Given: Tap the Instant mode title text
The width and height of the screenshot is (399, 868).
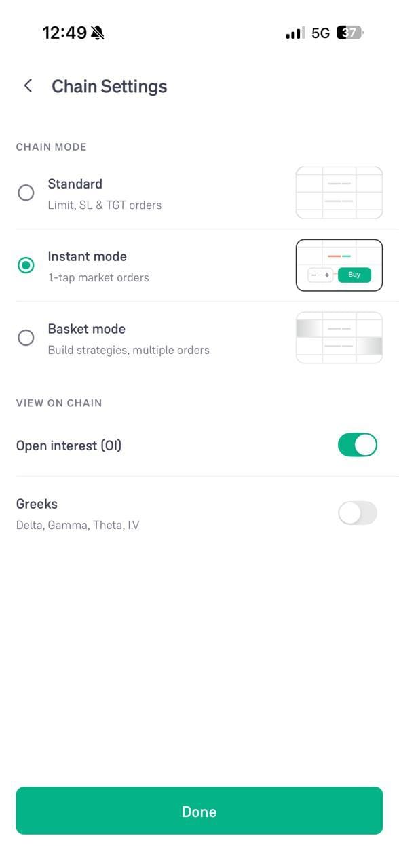Looking at the screenshot, I should click(88, 256).
